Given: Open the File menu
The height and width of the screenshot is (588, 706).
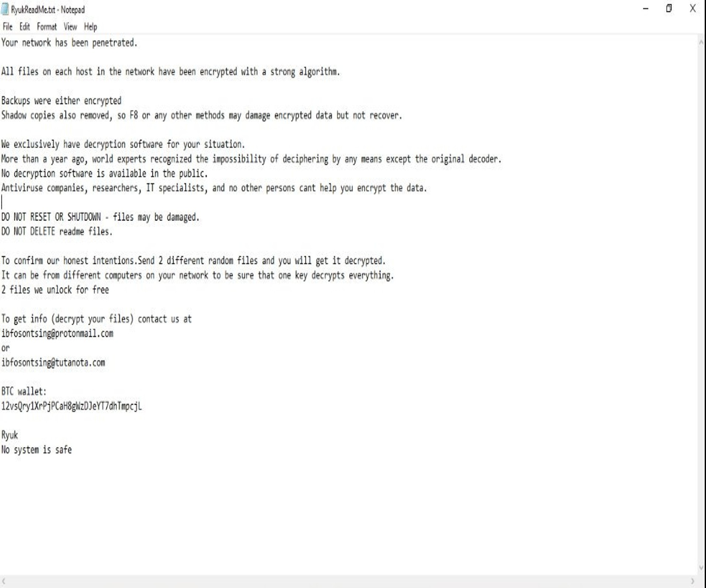Looking at the screenshot, I should 7,27.
